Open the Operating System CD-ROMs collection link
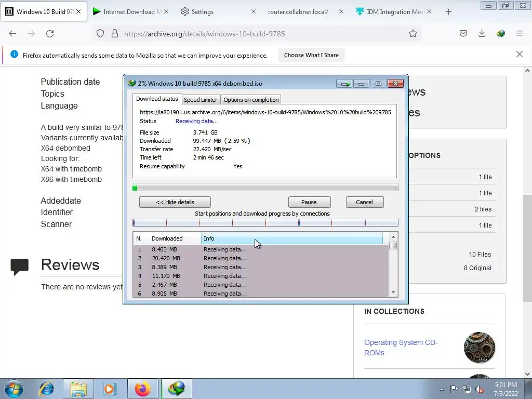 click(x=401, y=348)
